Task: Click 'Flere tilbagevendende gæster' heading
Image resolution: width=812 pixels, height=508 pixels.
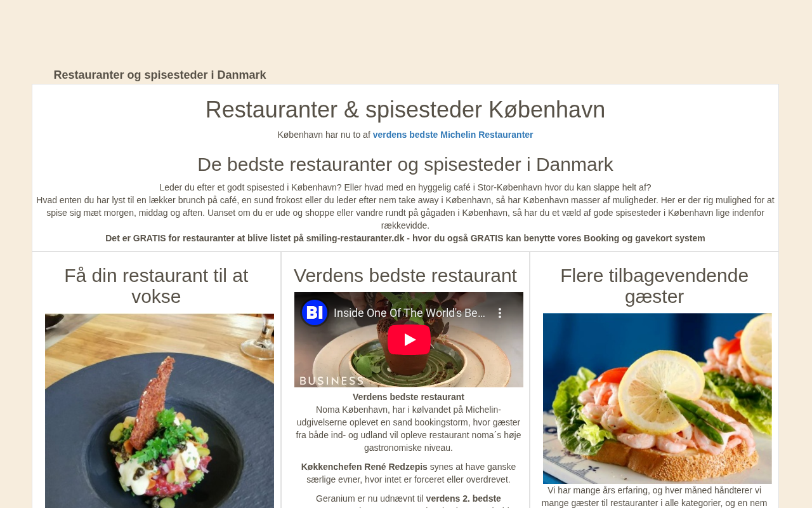Action: coord(654,286)
